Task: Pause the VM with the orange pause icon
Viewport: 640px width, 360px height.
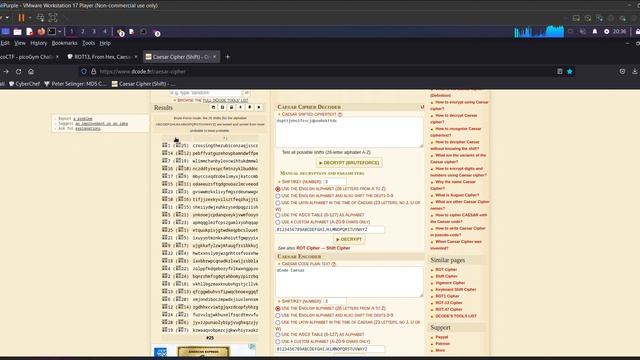Action: pyautogui.click(x=21, y=18)
